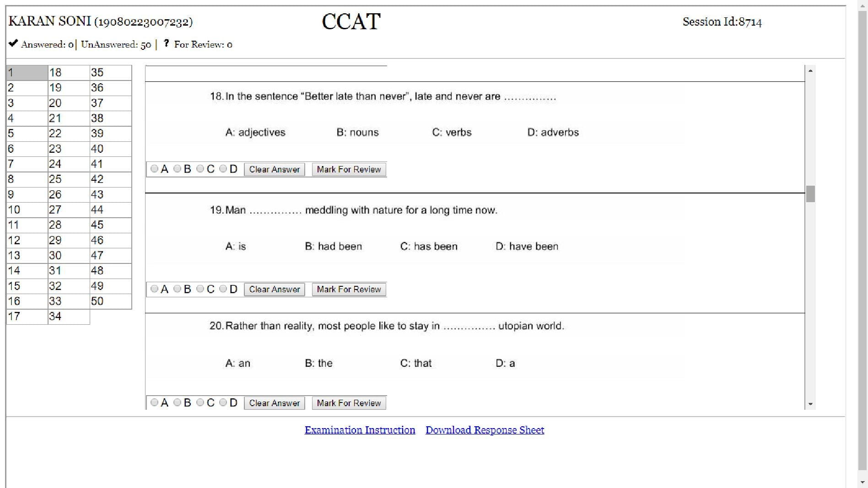Viewport: 868px width, 488px height.
Task: Select option D have been for question 19
Action: pos(223,289)
